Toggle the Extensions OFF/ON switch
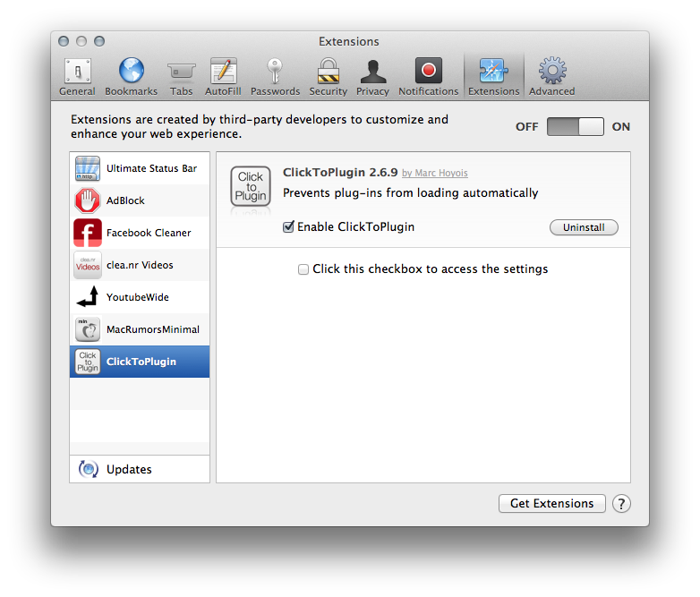Image resolution: width=700 pixels, height=597 pixels. (576, 127)
